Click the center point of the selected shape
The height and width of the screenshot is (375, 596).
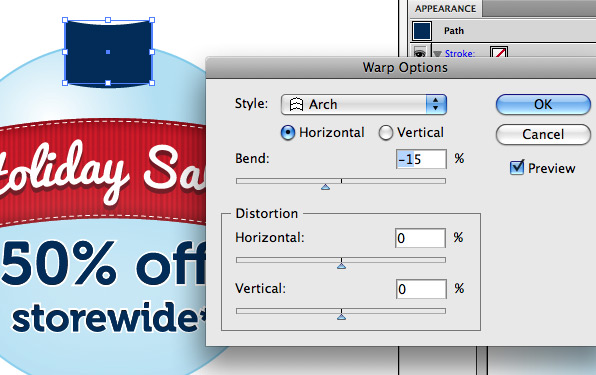pos(108,52)
